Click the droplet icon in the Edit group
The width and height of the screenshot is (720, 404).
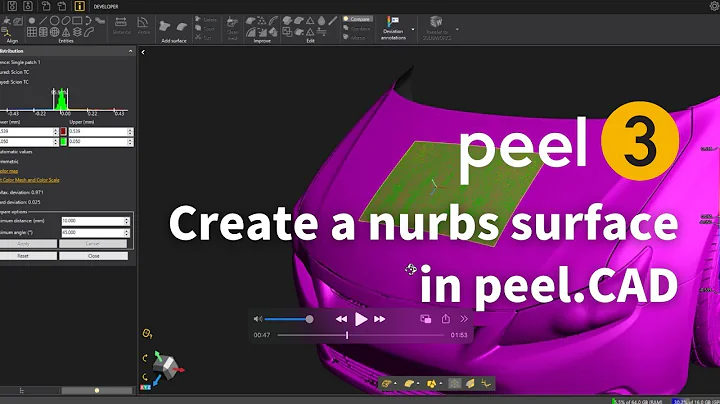(x=321, y=21)
